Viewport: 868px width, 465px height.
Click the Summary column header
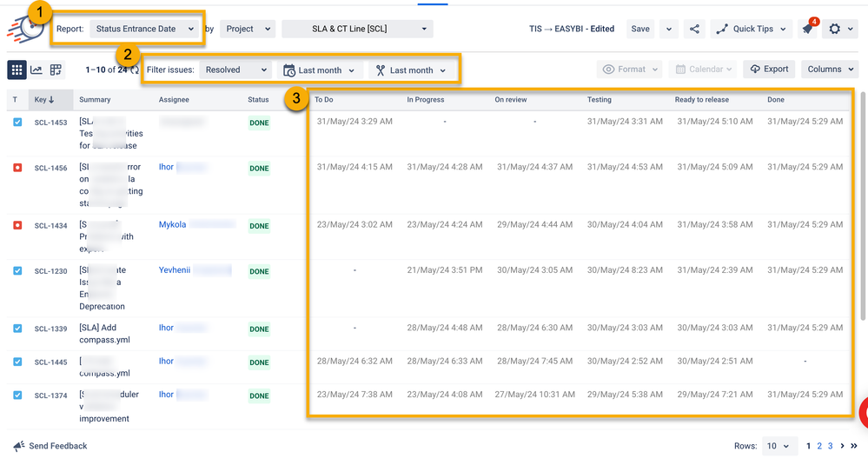coord(95,100)
